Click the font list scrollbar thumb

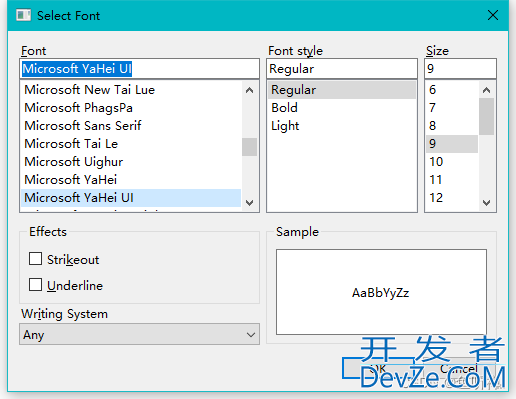click(x=249, y=147)
